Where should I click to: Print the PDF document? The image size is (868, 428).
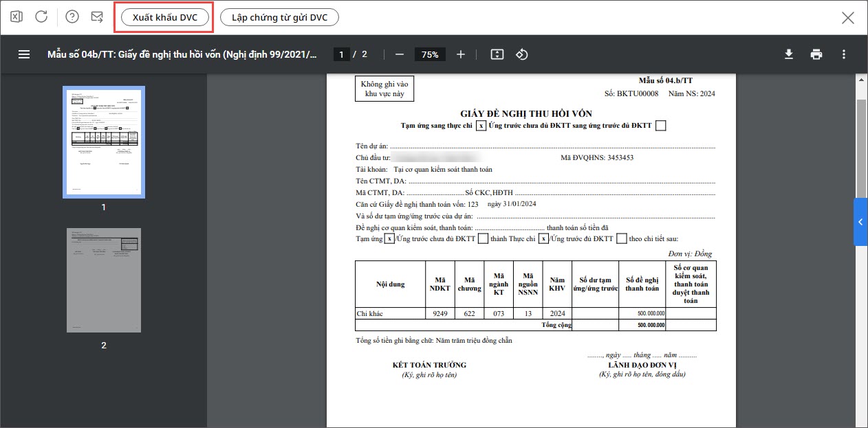click(x=816, y=54)
